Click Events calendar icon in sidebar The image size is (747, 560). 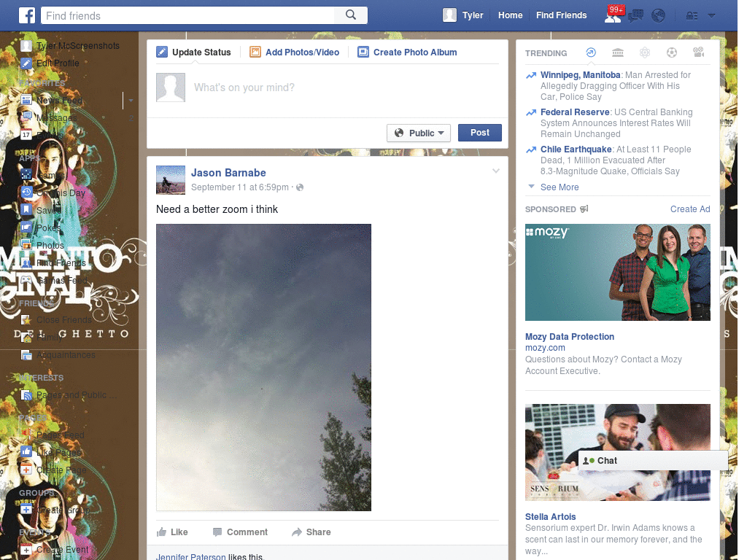(x=26, y=135)
